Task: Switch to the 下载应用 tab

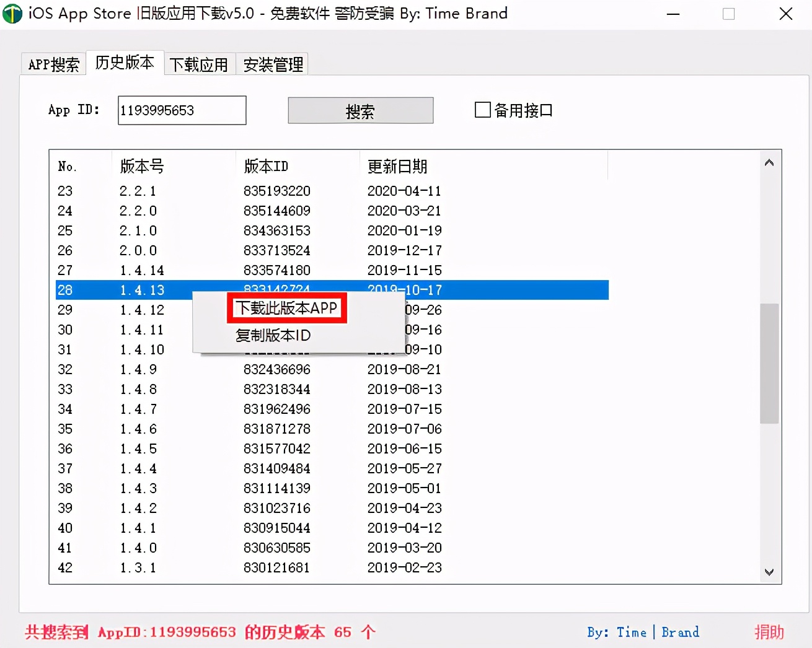Action: (x=199, y=63)
